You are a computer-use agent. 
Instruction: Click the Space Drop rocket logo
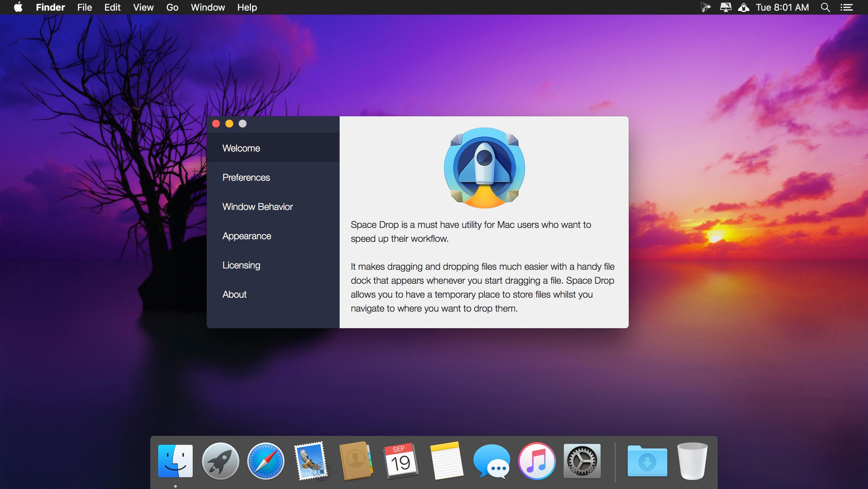click(484, 168)
